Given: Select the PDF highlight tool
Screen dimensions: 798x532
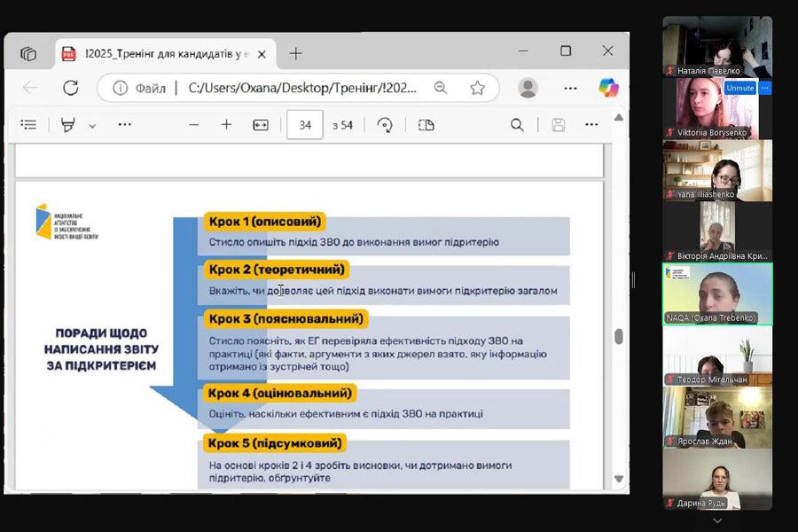Looking at the screenshot, I should (x=68, y=125).
